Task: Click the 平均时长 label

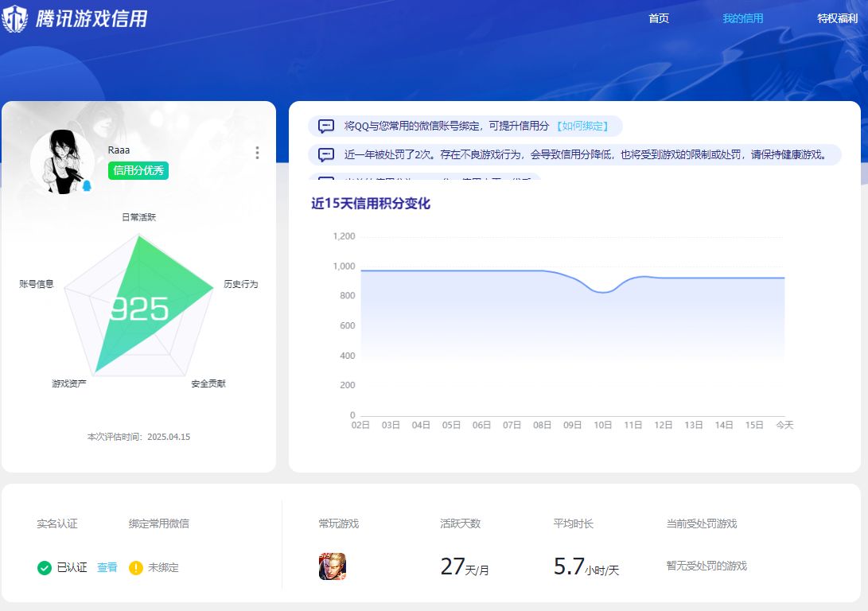Action: tap(574, 523)
